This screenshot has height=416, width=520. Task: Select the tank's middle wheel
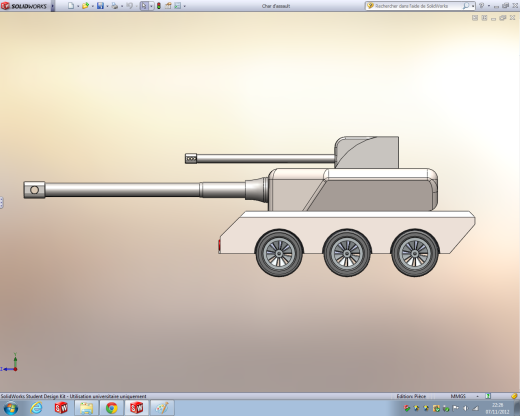tap(347, 253)
